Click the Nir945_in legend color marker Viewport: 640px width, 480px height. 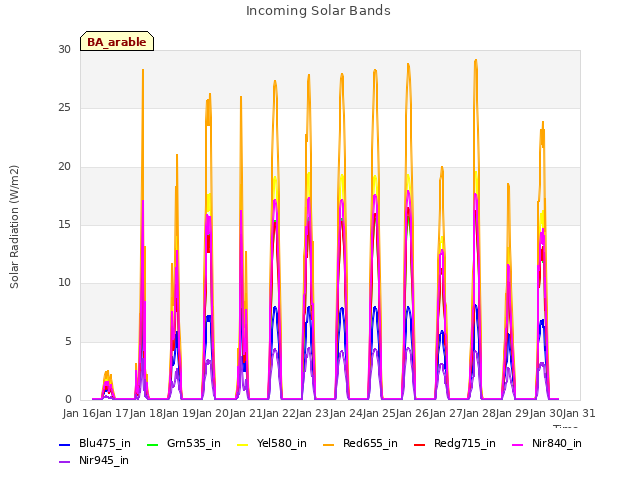[x=64, y=462]
